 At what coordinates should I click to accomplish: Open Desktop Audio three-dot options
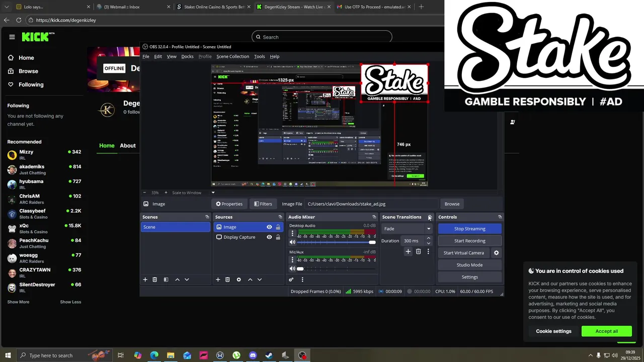(x=292, y=234)
